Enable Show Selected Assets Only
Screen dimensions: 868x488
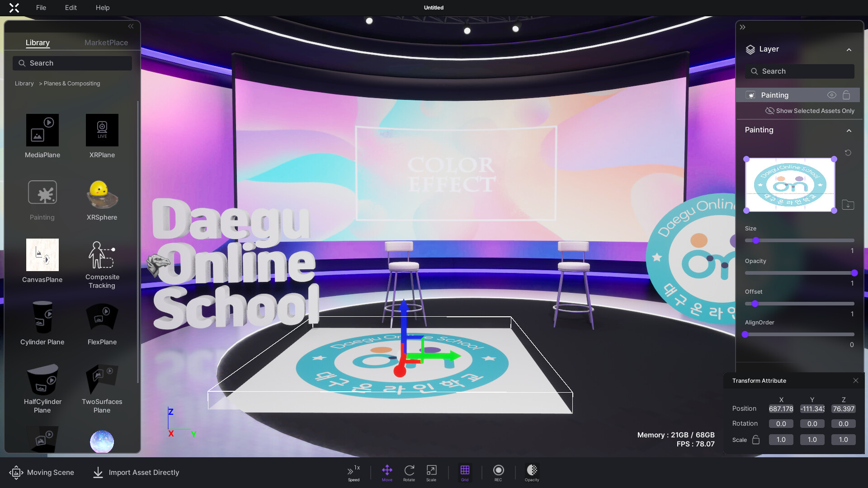810,111
